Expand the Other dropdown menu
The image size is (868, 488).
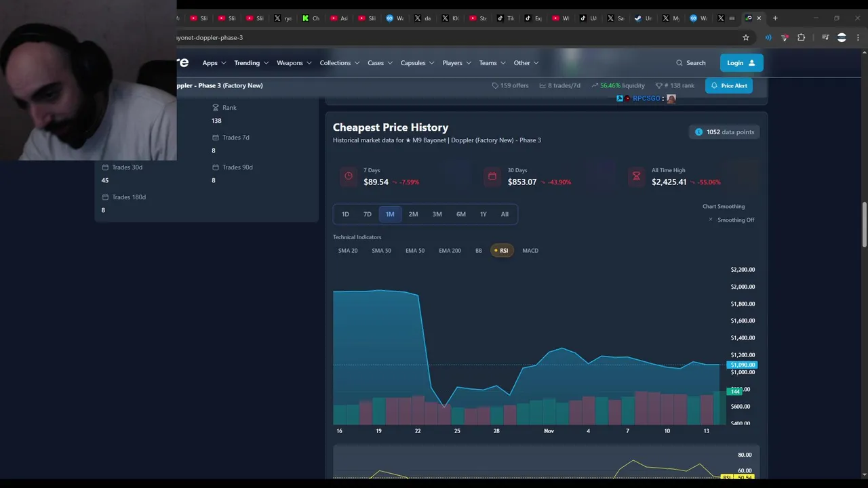(x=526, y=63)
